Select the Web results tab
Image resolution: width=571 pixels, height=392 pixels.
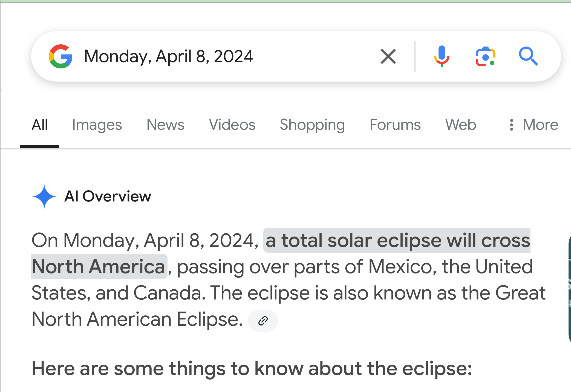tap(461, 125)
